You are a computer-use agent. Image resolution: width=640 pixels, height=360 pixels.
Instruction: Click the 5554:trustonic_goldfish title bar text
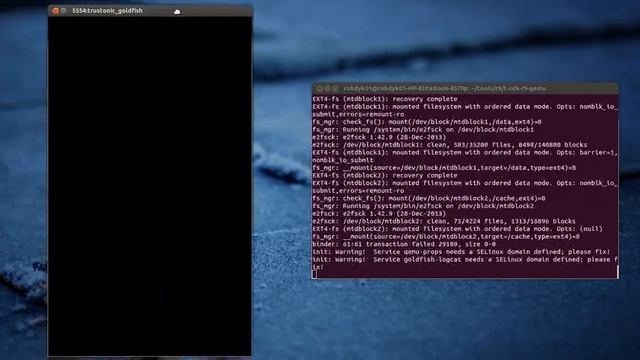coord(107,11)
